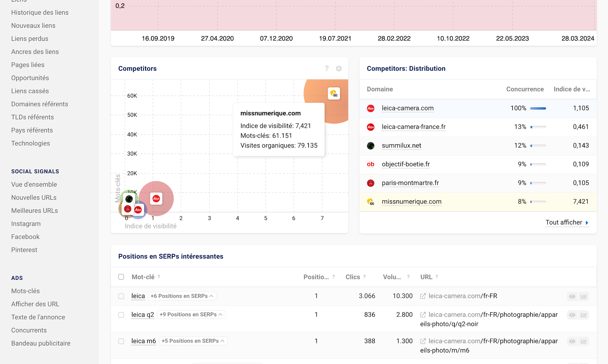This screenshot has width=608, height=364.
Task: Open chart icon for the leica m6 row
Action: click(584, 341)
